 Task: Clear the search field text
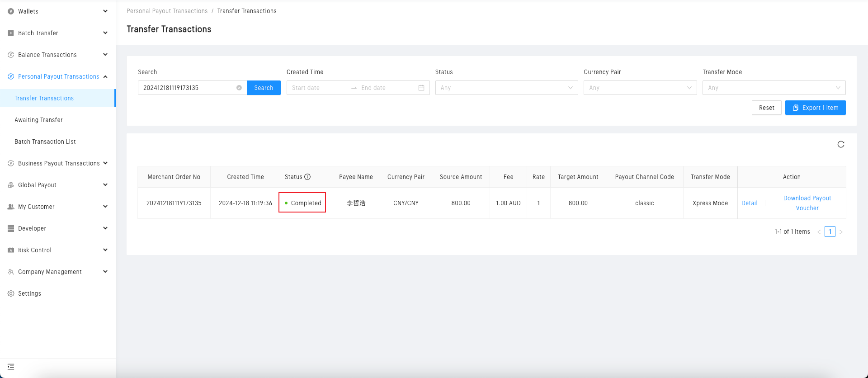[239, 88]
